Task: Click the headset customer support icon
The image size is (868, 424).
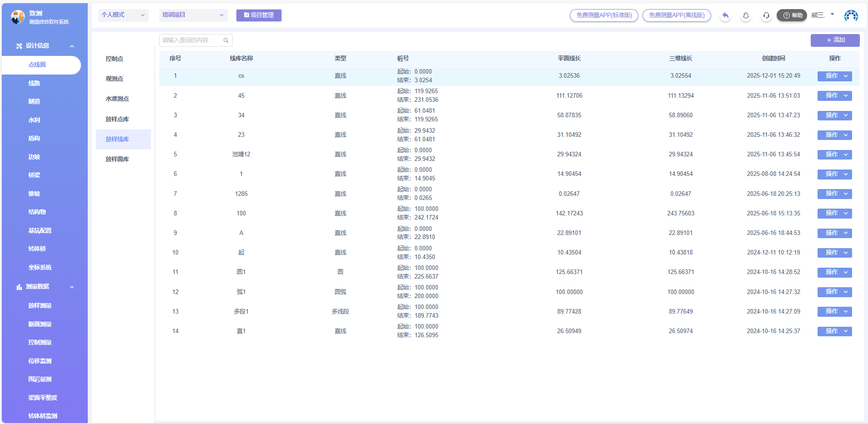Action: click(766, 15)
